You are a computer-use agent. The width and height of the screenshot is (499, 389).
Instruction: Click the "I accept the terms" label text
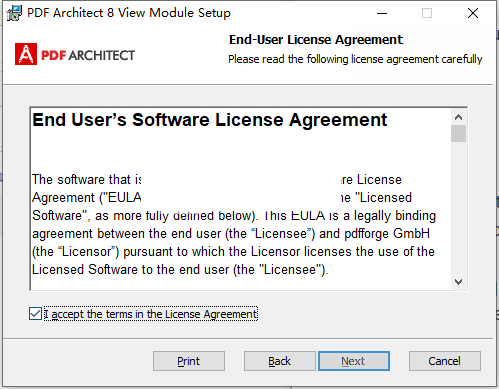151,314
